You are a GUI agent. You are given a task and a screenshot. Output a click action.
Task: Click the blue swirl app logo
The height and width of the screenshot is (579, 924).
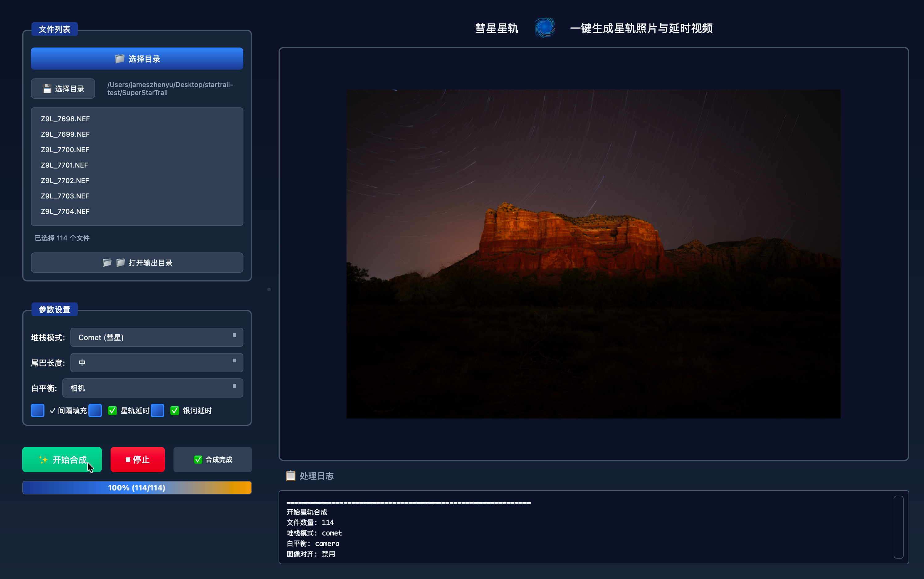click(x=544, y=28)
